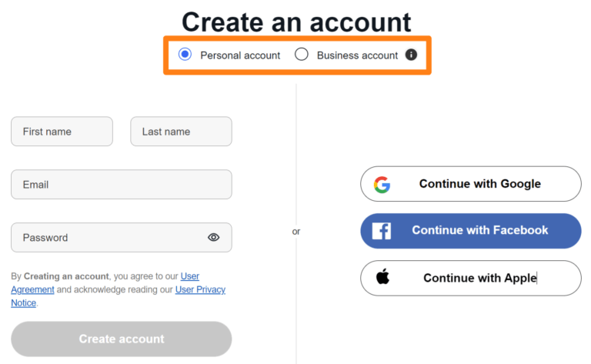Click the info icon beside Business account
Image resolution: width=591 pixels, height=364 pixels.
click(411, 55)
